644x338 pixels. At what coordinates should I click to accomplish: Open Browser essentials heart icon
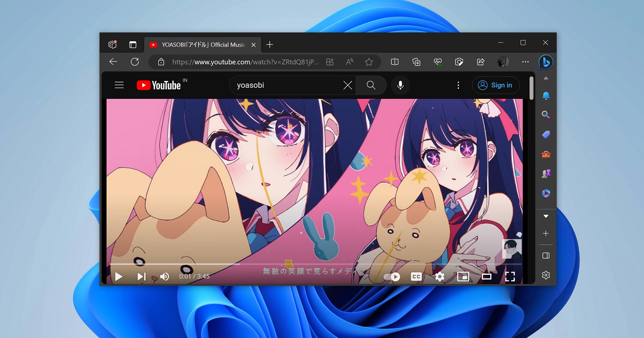pos(438,62)
